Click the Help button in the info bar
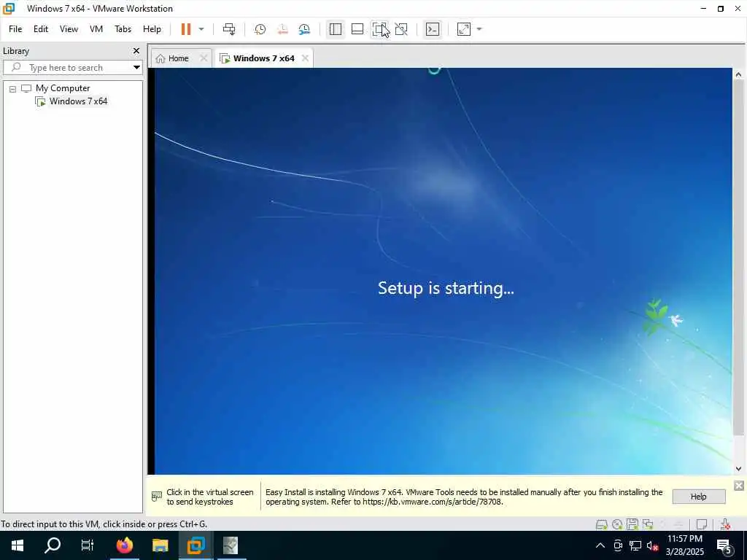 click(x=698, y=496)
